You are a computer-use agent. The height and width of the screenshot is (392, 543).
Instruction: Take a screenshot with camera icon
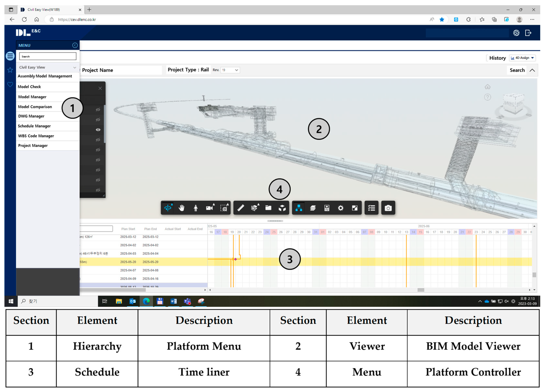[388, 208]
